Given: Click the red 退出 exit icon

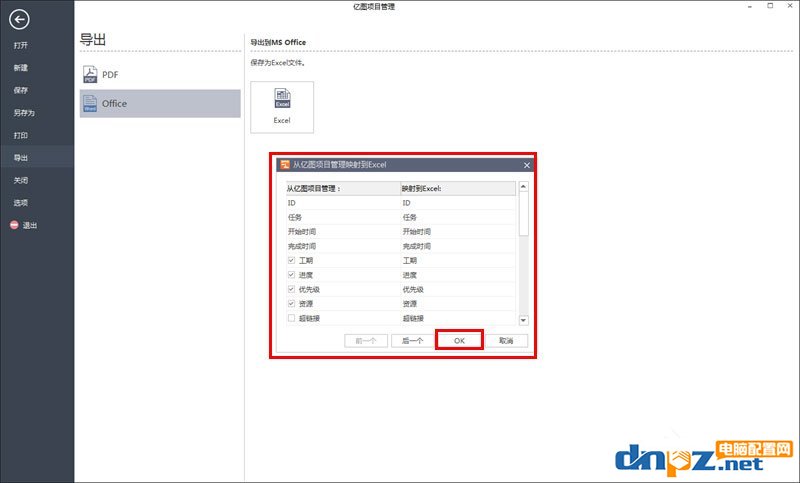Looking at the screenshot, I should pos(15,225).
